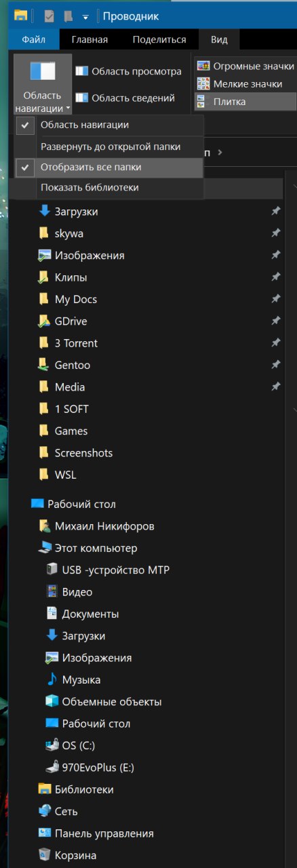Toggle the Область сведений details pane
The image size is (297, 868).
[125, 98]
